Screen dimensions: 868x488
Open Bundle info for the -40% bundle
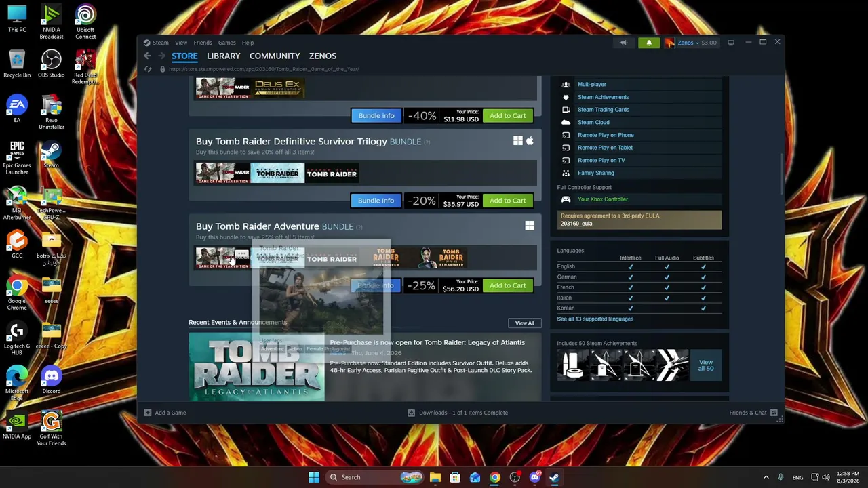click(376, 115)
